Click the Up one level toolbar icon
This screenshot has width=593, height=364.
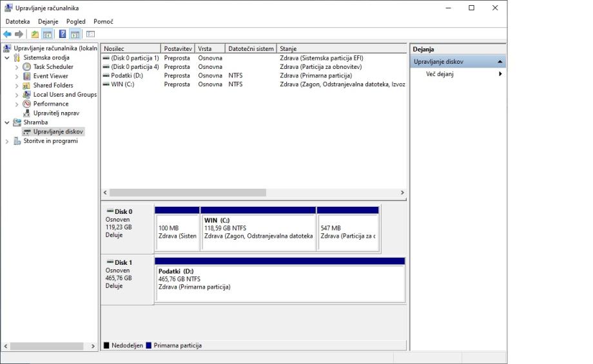[x=35, y=34]
